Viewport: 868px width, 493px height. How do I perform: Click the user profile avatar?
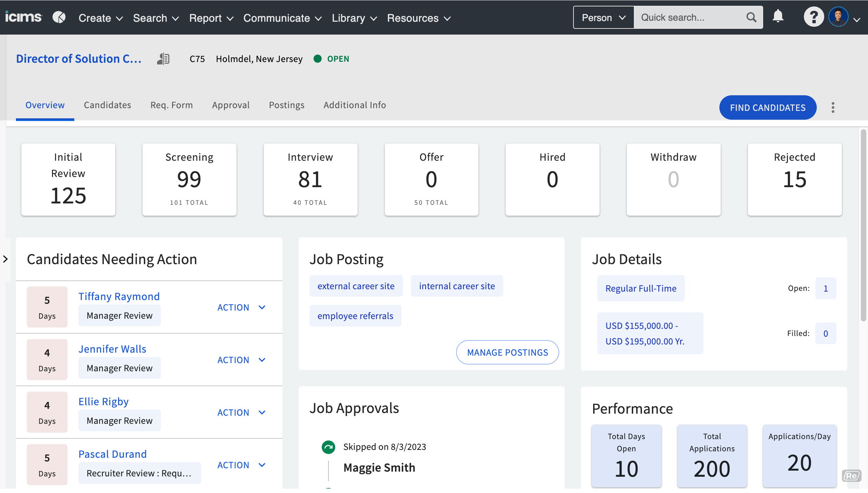click(838, 17)
